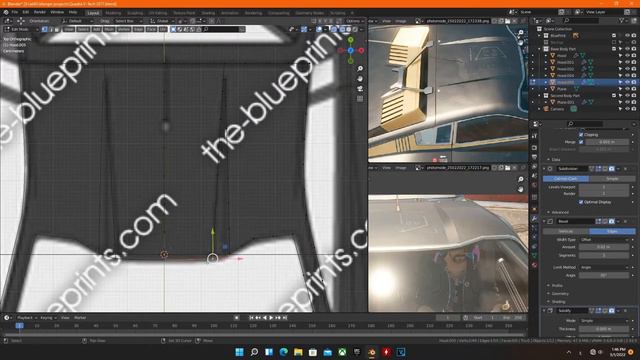This screenshot has height=360, width=640.
Task: Disable rendering of the Camera object
Action: 634,109
